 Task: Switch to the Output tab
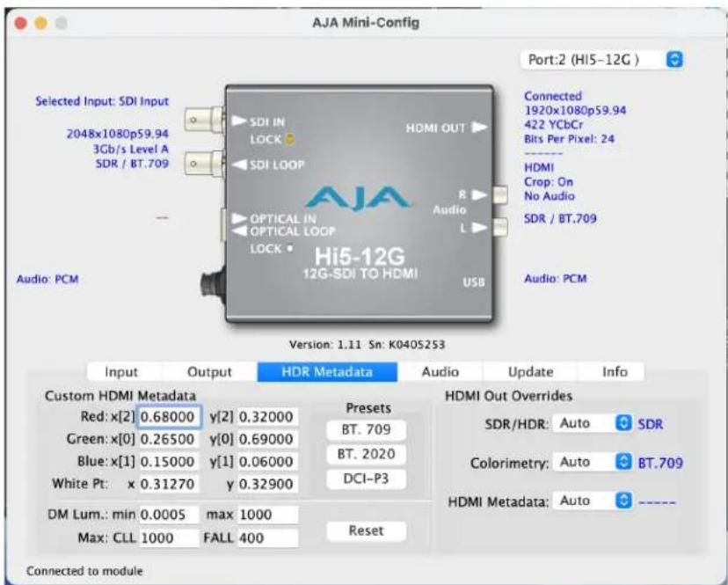click(209, 372)
